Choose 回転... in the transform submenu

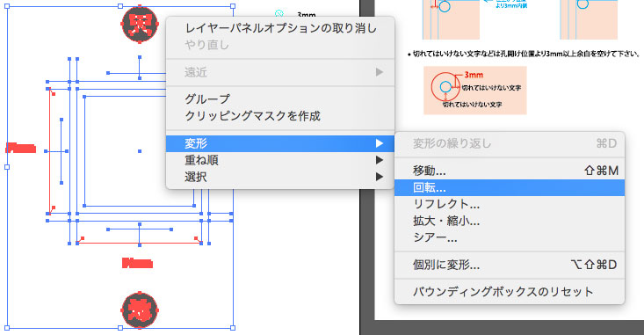tap(510, 187)
